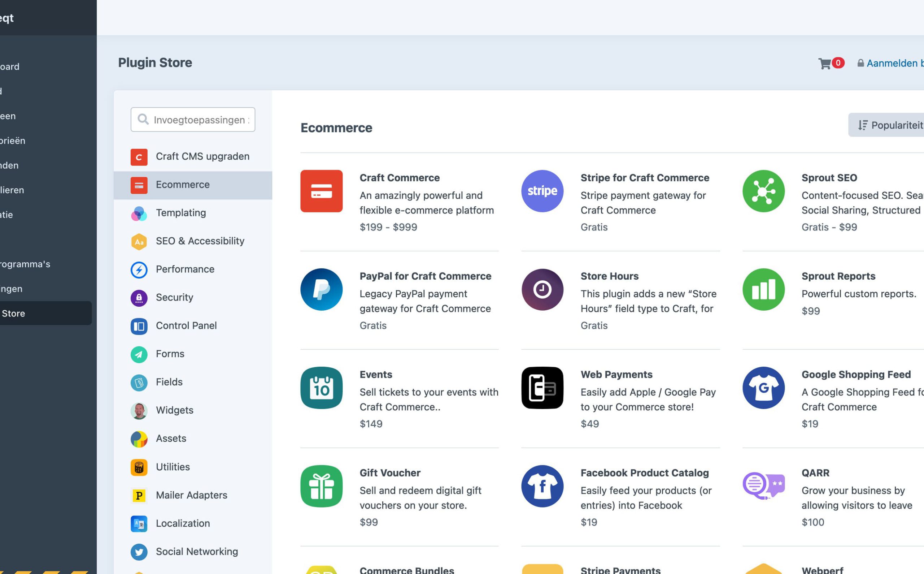Screen dimensions: 924x574
Task: Select the Performance category
Action: (193, 269)
